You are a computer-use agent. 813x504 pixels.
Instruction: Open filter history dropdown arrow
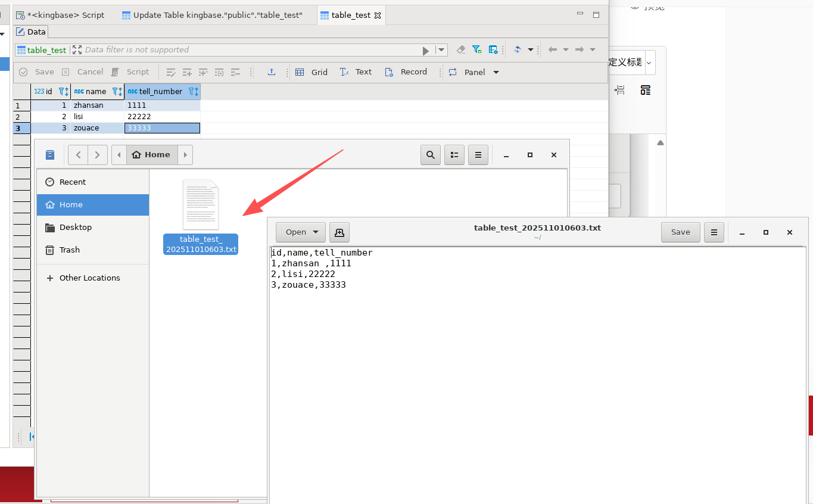(441, 50)
